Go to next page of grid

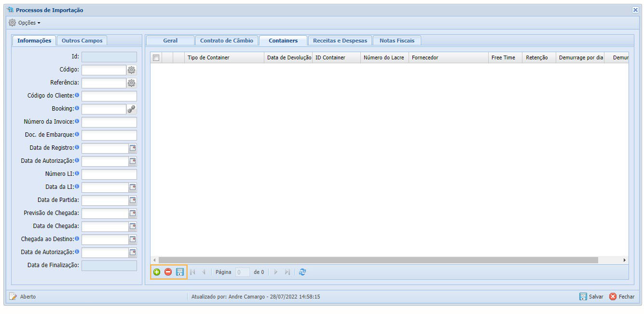[x=276, y=272]
